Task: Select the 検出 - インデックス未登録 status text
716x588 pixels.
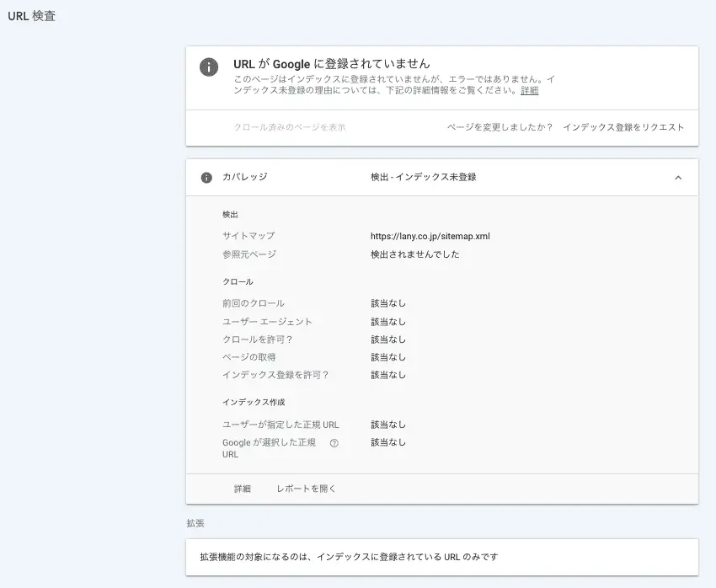Action: 423,178
